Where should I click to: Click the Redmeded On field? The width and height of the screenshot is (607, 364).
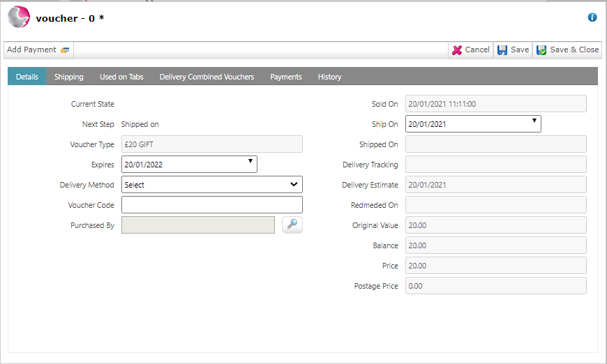pyautogui.click(x=496, y=204)
